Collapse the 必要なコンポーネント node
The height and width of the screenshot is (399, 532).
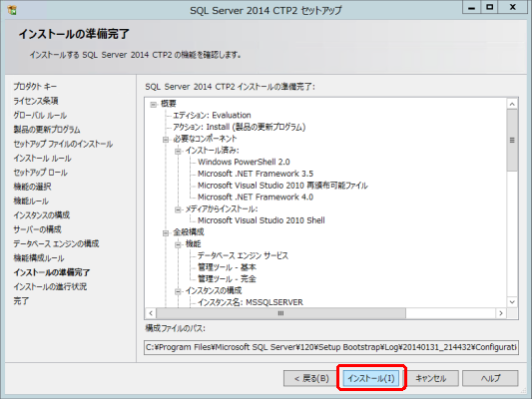pos(166,140)
